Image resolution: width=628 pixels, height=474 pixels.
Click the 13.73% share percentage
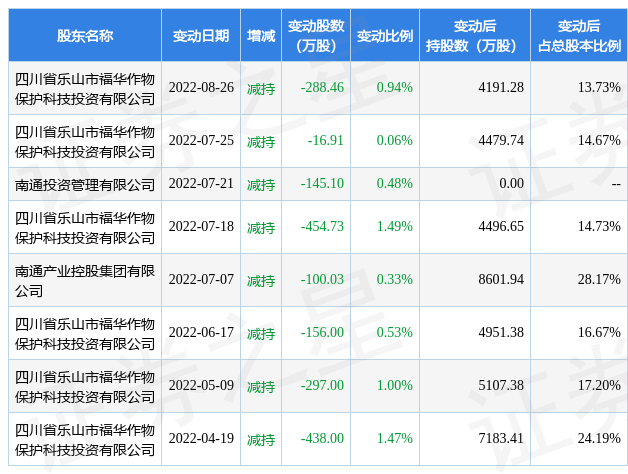point(599,87)
